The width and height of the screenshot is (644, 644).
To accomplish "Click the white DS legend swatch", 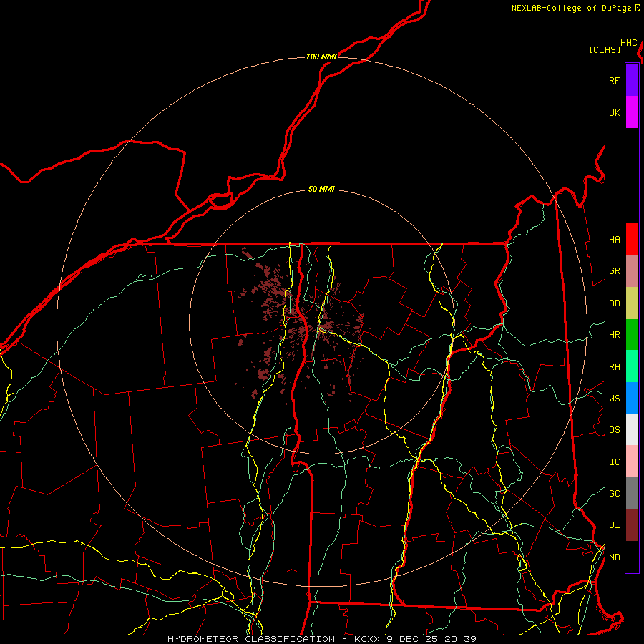I will tap(632, 429).
